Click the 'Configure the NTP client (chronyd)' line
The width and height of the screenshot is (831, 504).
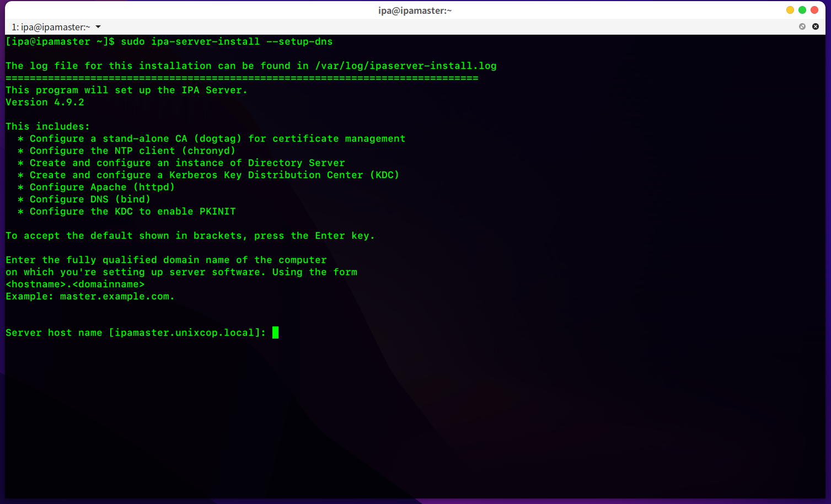coord(127,151)
